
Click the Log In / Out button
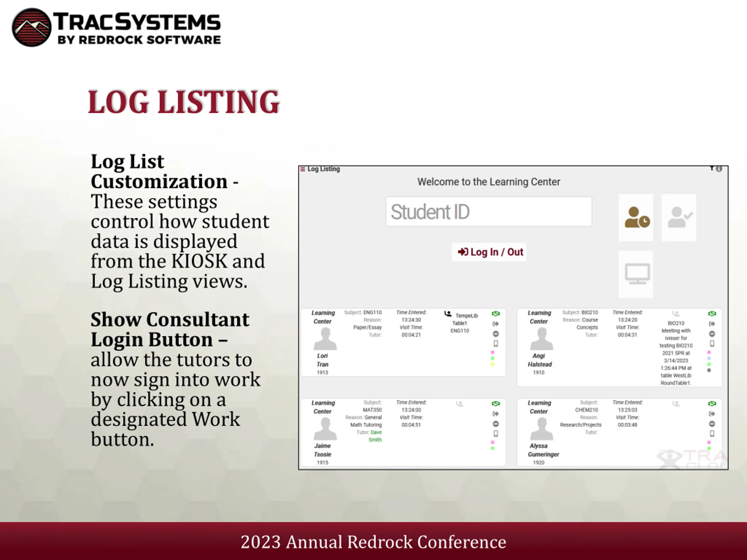tap(489, 252)
